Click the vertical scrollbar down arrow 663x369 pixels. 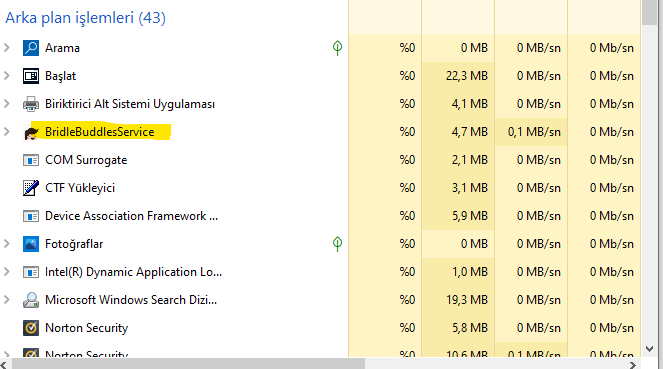[649, 349]
